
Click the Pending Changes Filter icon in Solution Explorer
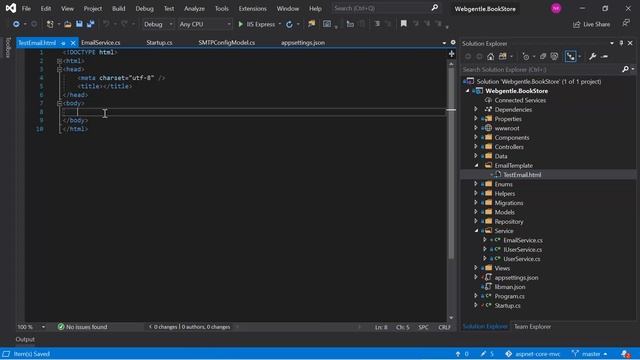526,57
